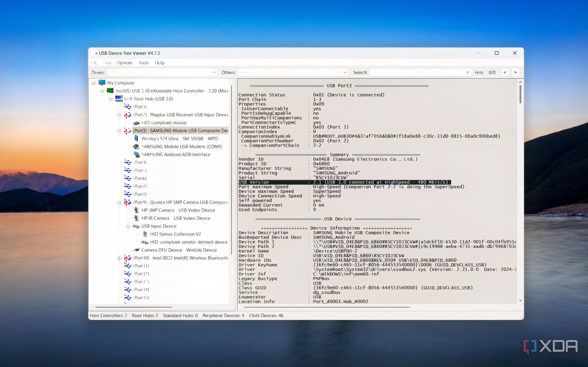Image resolution: width=588 pixels, height=367 pixels.
Task: Click the HID Sensor Collection V2 icon
Action: 145,234
